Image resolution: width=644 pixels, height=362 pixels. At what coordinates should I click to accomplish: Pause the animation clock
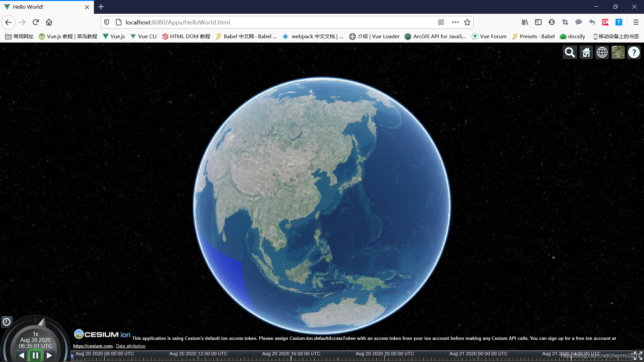tap(35, 355)
